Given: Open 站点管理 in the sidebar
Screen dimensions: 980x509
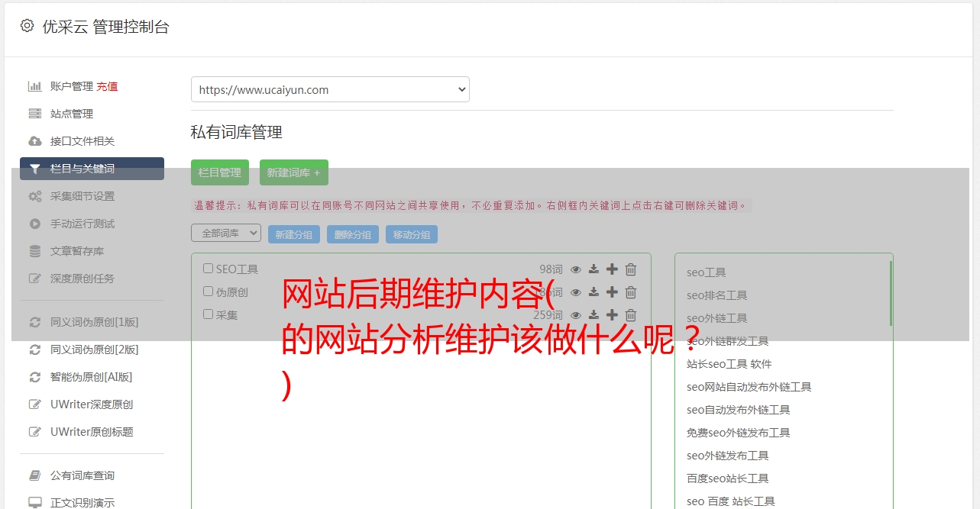Looking at the screenshot, I should (x=72, y=114).
